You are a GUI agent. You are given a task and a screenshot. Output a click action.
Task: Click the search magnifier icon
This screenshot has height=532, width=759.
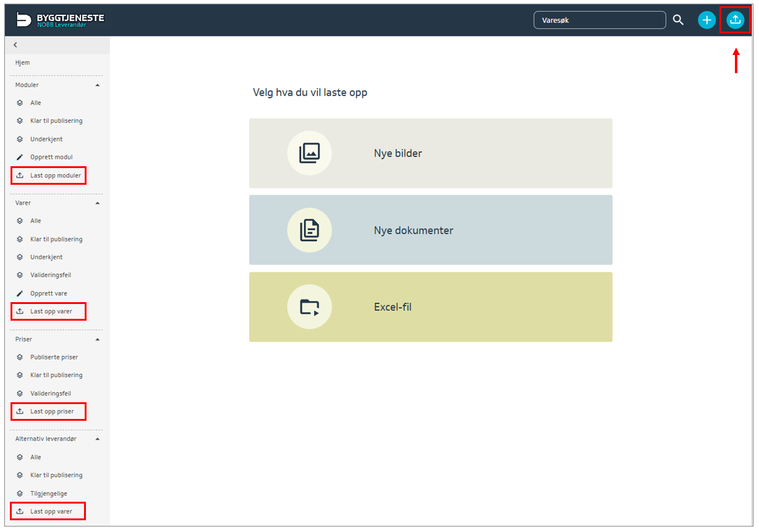click(x=678, y=20)
